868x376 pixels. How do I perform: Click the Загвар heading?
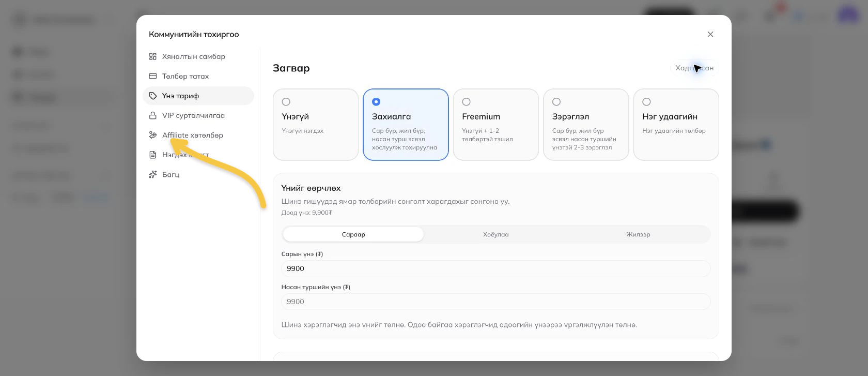(291, 68)
